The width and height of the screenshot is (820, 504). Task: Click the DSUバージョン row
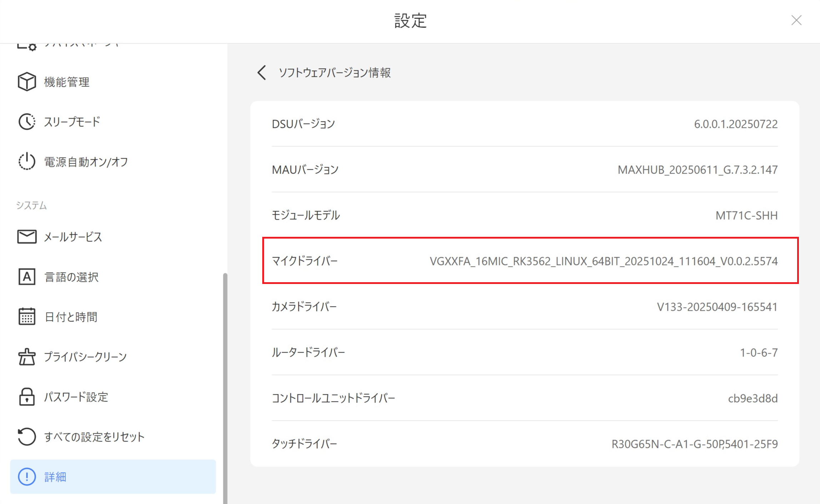coord(525,124)
